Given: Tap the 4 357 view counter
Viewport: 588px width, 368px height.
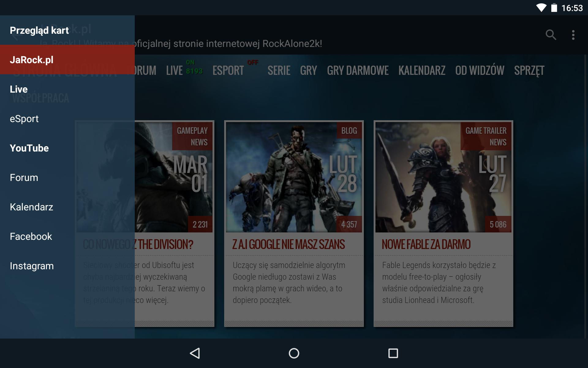Looking at the screenshot, I should (349, 224).
